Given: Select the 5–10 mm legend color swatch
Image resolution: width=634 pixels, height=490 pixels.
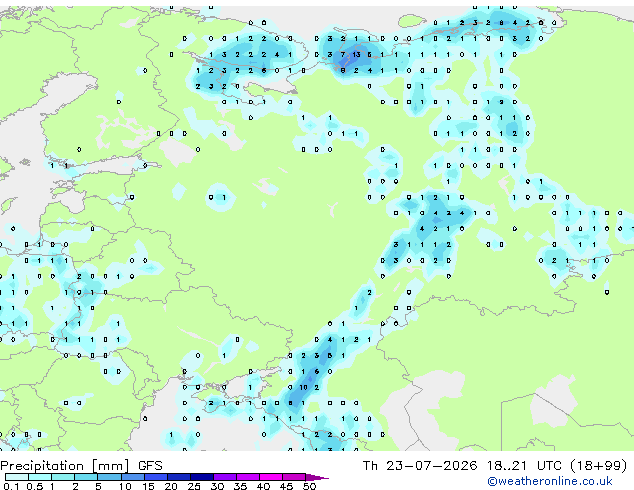Looking at the screenshot, I should tap(109, 477).
